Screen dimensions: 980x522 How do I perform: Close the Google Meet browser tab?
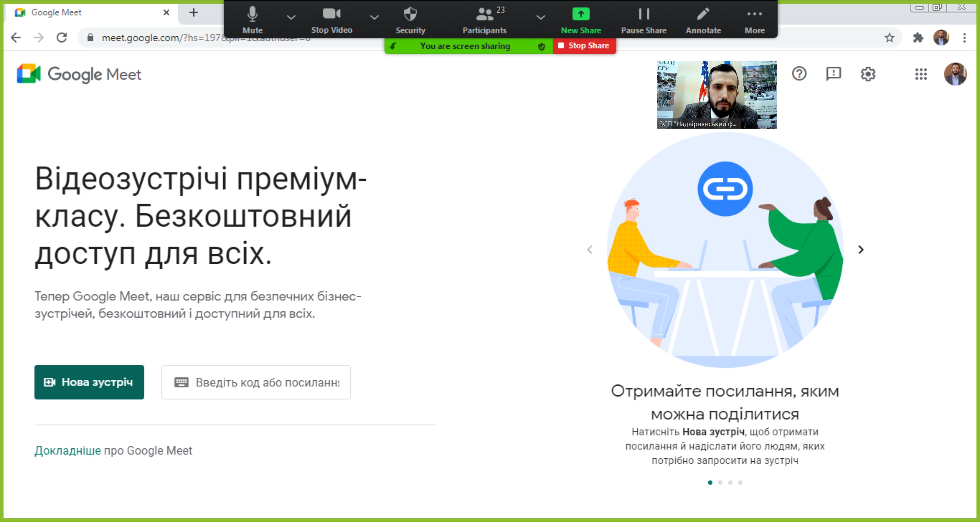pos(166,13)
